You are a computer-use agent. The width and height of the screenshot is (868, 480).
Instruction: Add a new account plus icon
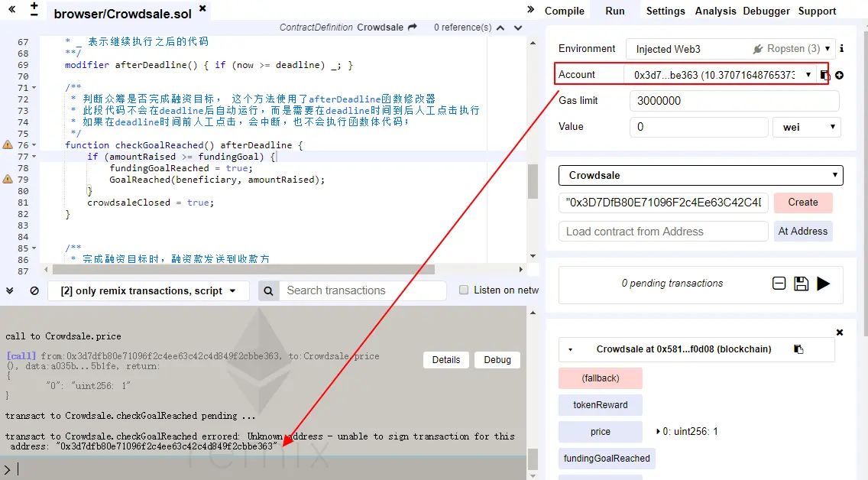tap(840, 75)
